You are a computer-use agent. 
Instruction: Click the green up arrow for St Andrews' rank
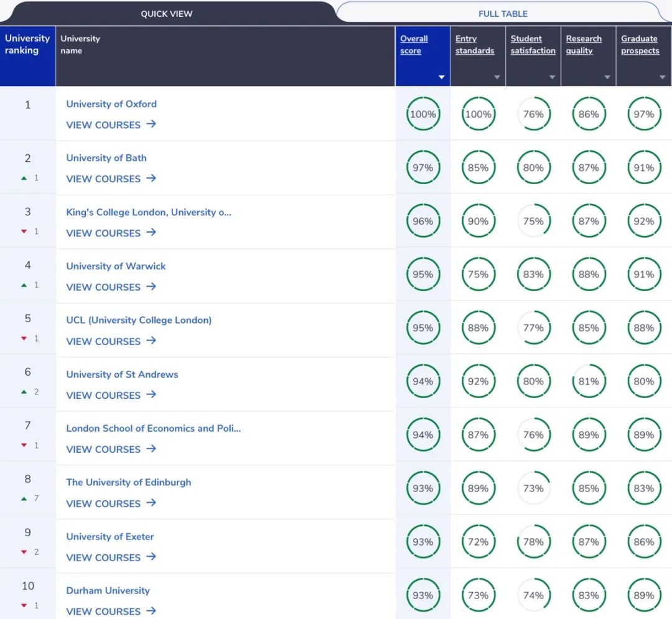point(24,392)
